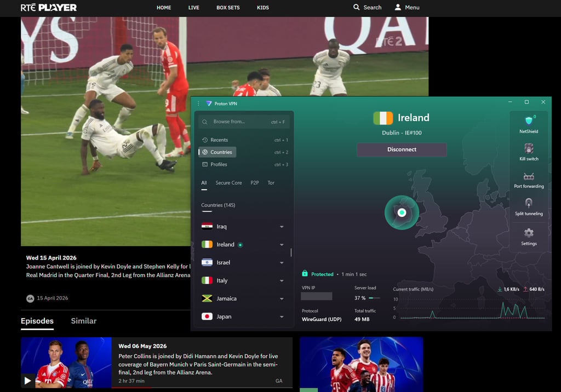Expand the Japan server list
561x392 pixels.
tap(282, 317)
